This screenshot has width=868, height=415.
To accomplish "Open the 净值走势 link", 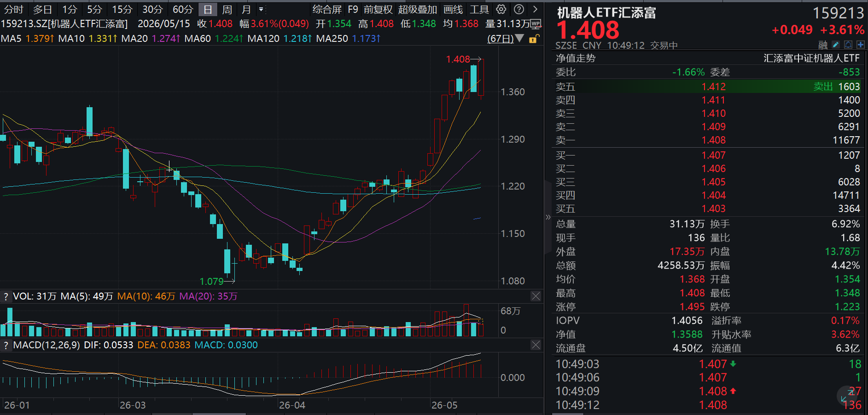I will pos(576,58).
